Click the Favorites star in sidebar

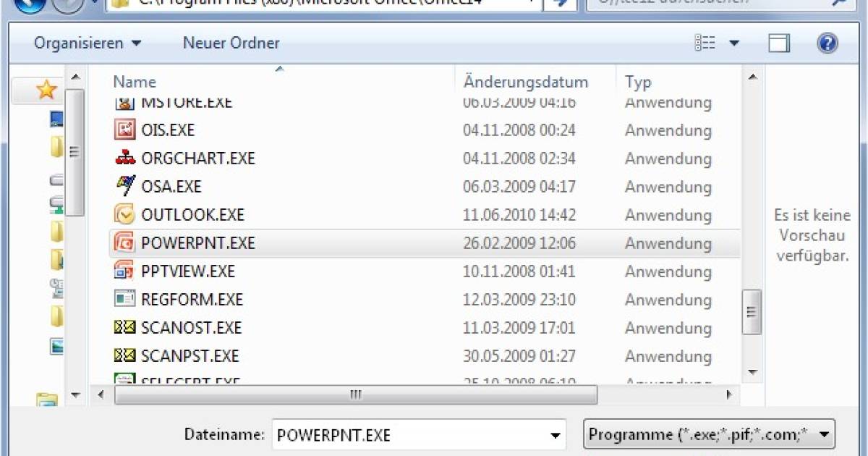click(45, 90)
